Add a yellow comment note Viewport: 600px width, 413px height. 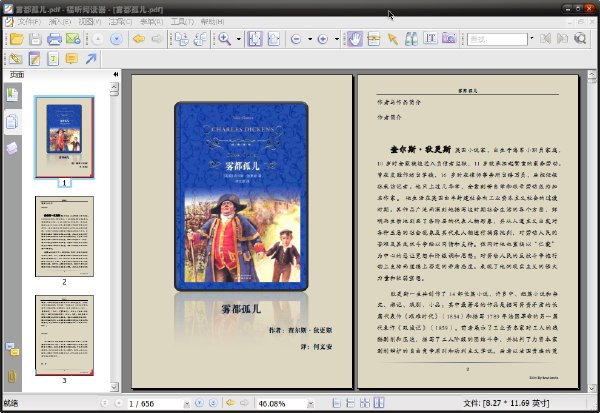point(72,59)
